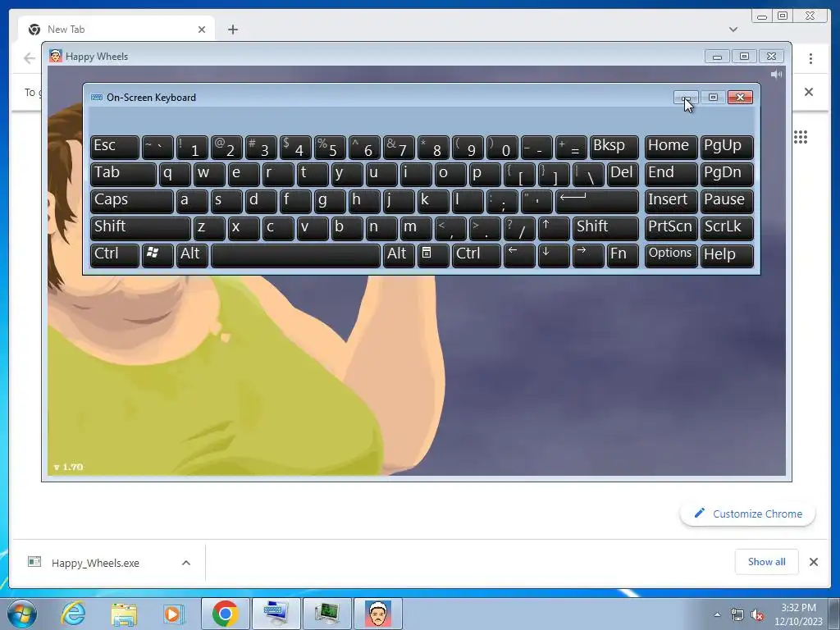Click the Tab key on the keyboard
The height and width of the screenshot is (630, 840).
coord(123,175)
